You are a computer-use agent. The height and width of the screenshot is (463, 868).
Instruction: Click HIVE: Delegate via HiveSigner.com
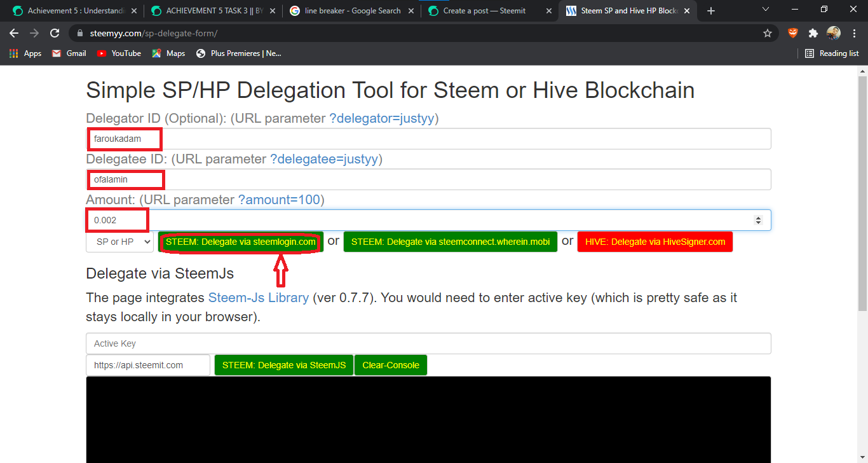tap(655, 242)
